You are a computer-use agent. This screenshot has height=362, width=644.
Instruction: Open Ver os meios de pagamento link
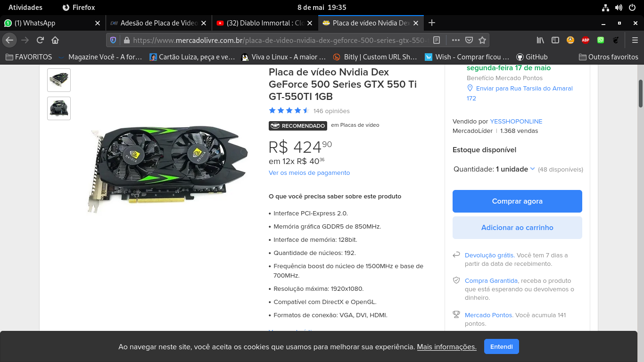point(309,173)
